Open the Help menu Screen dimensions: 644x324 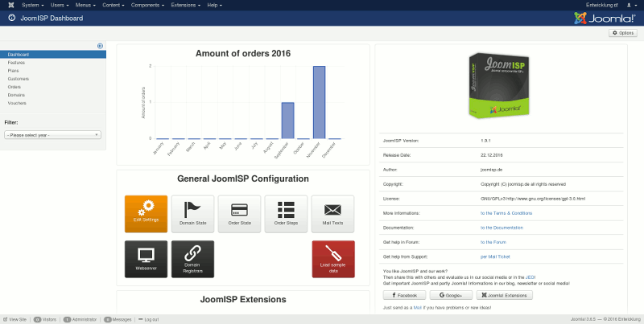(214, 5)
